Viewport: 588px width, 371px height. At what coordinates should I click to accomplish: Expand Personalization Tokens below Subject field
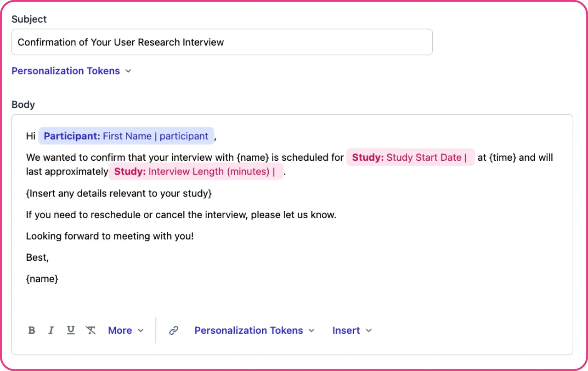pyautogui.click(x=71, y=71)
